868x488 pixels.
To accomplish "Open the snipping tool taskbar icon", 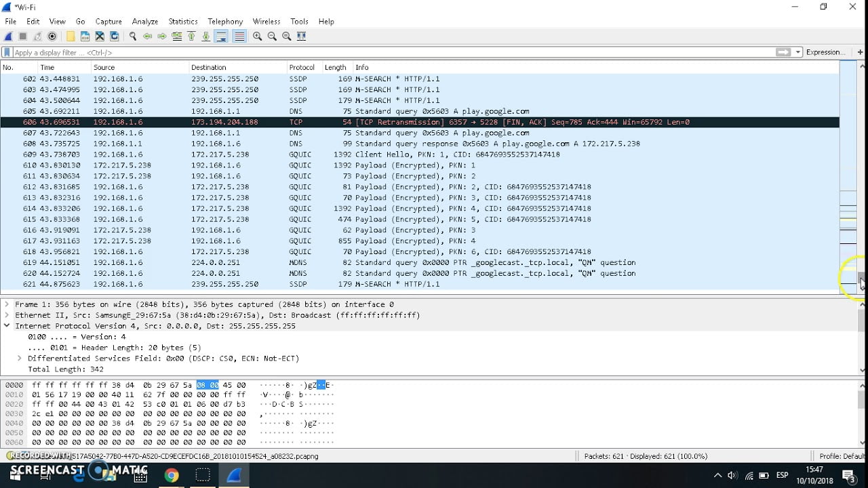I will (203, 475).
